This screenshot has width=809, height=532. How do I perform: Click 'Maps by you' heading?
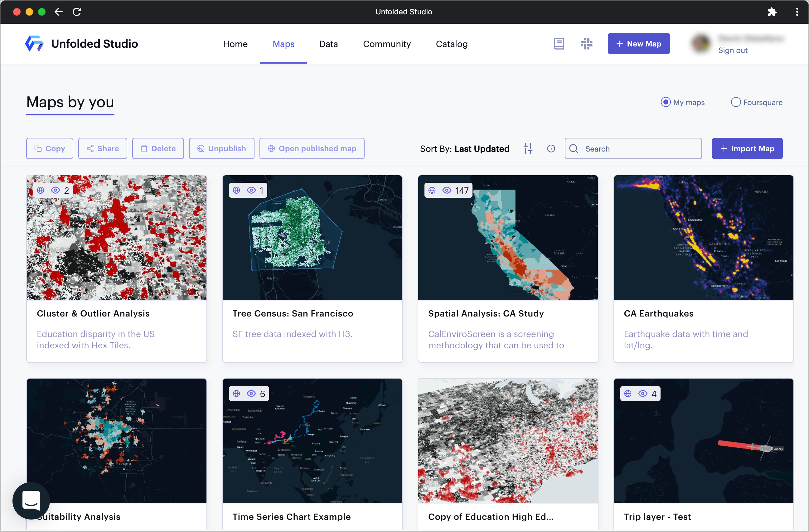70,102
